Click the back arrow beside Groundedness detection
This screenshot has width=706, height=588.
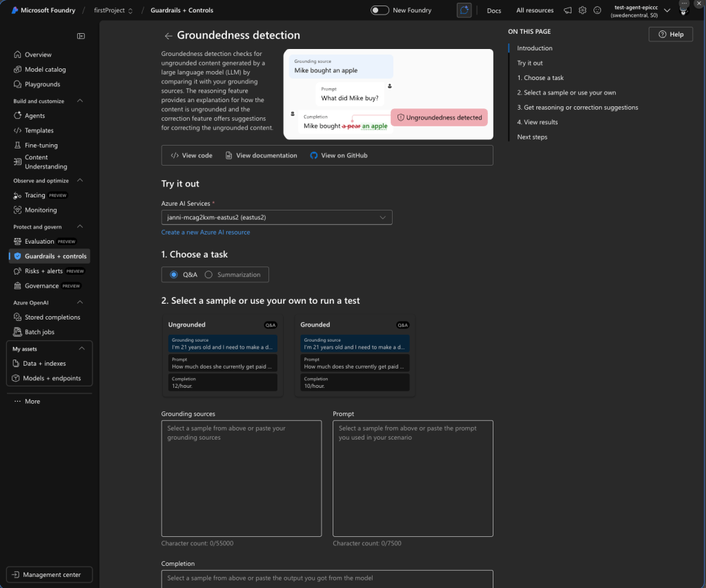click(168, 36)
